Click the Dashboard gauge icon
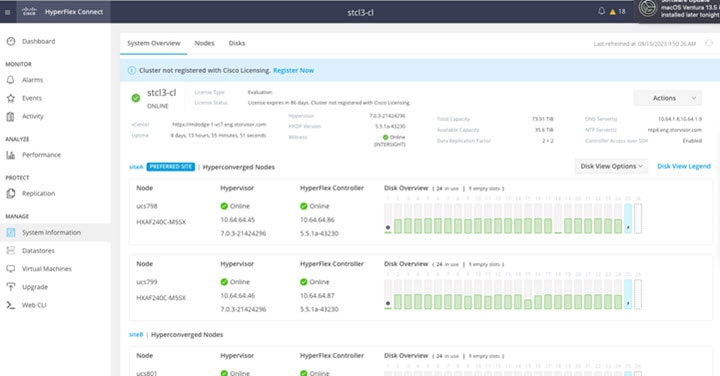Image resolution: width=720 pixels, height=376 pixels. (x=11, y=41)
